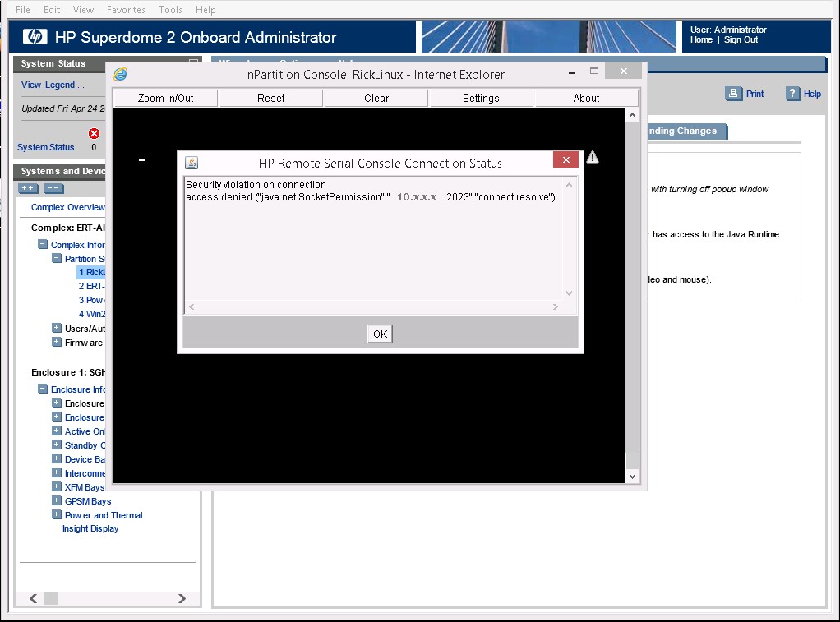Click the Sign Out link

click(x=741, y=40)
